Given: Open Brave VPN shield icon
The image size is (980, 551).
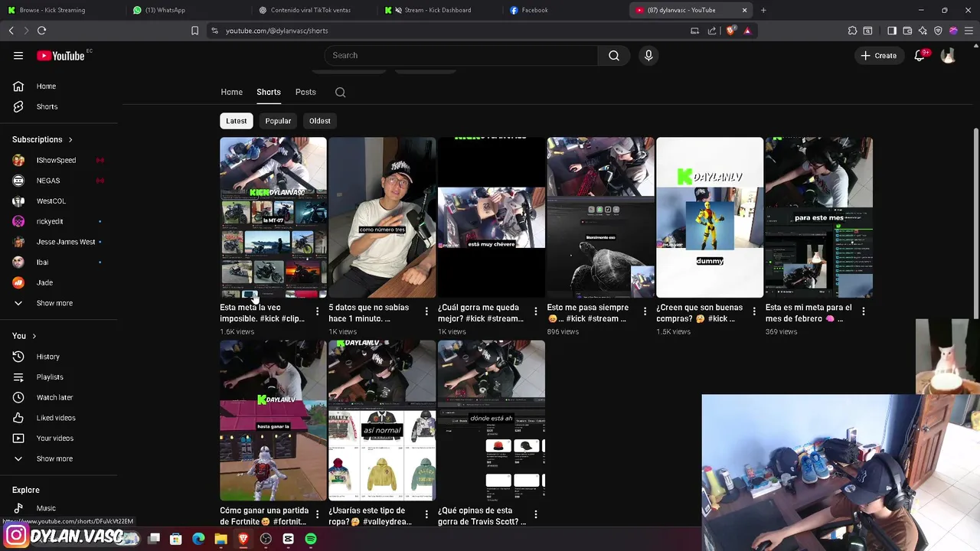Looking at the screenshot, I should 938,31.
